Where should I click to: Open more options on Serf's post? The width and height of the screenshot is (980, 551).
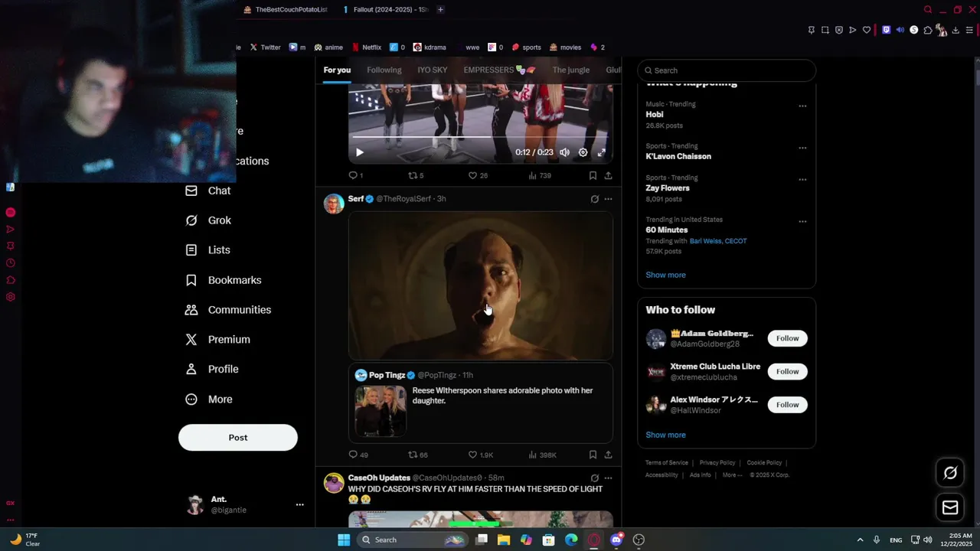pos(608,199)
